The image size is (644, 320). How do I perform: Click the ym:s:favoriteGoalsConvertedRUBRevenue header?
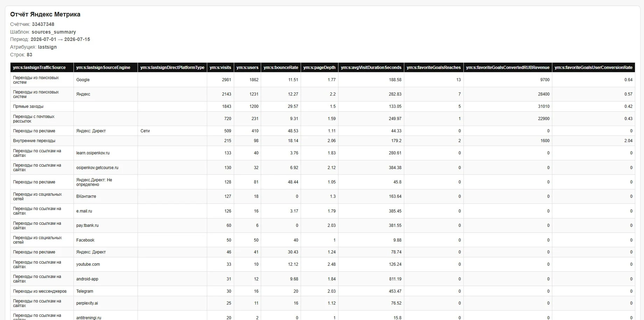coord(508,68)
